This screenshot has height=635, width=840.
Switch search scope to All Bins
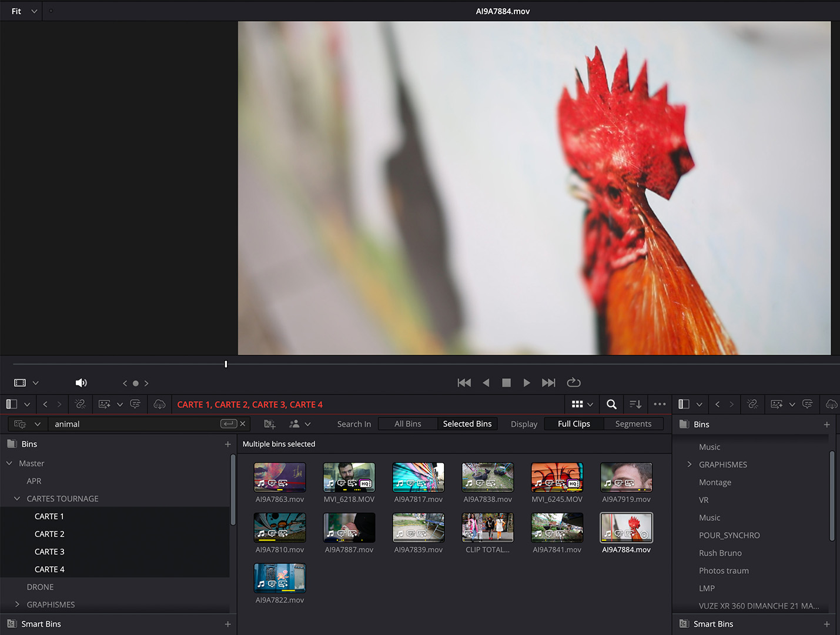408,424
